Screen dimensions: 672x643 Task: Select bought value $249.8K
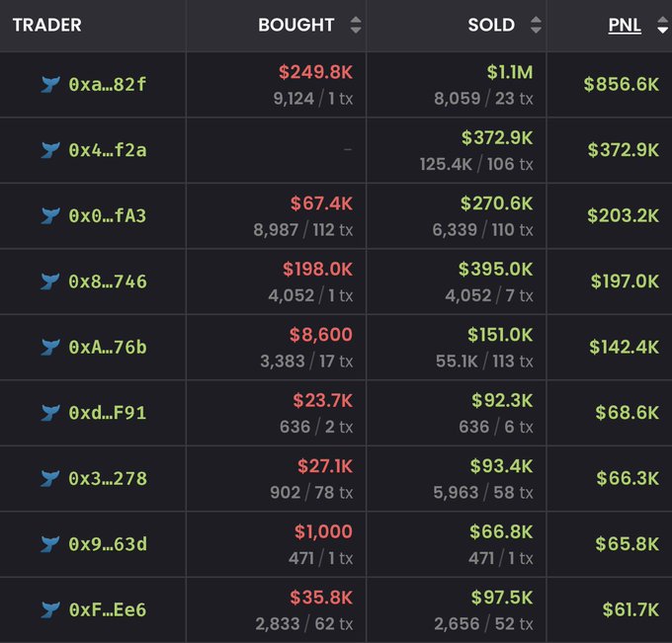click(315, 72)
